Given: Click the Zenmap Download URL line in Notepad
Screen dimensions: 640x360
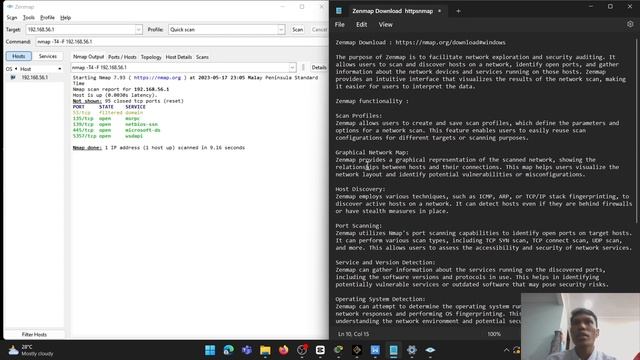Looking at the screenshot, I should 420,42.
